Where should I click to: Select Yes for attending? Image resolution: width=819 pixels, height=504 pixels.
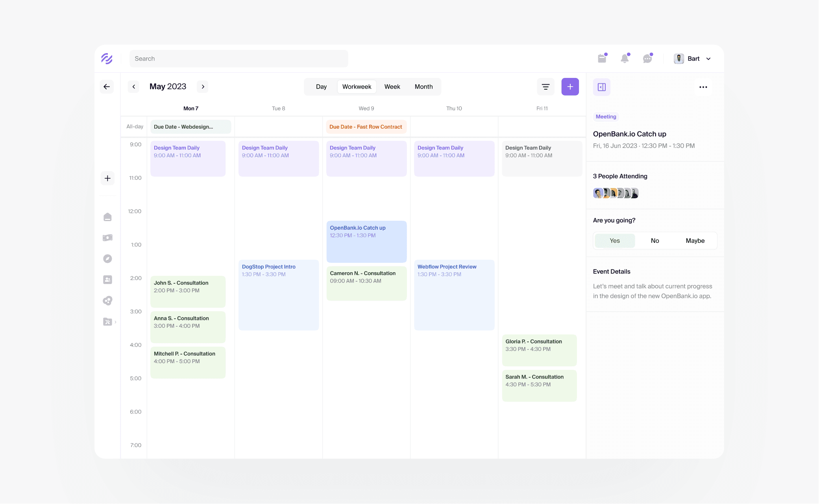point(614,241)
